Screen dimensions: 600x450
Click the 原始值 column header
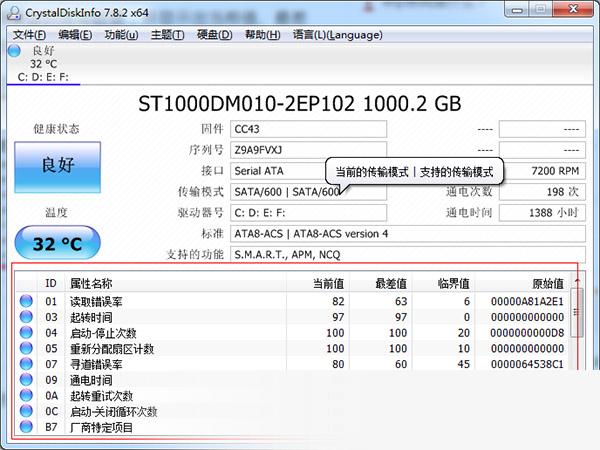click(522, 284)
